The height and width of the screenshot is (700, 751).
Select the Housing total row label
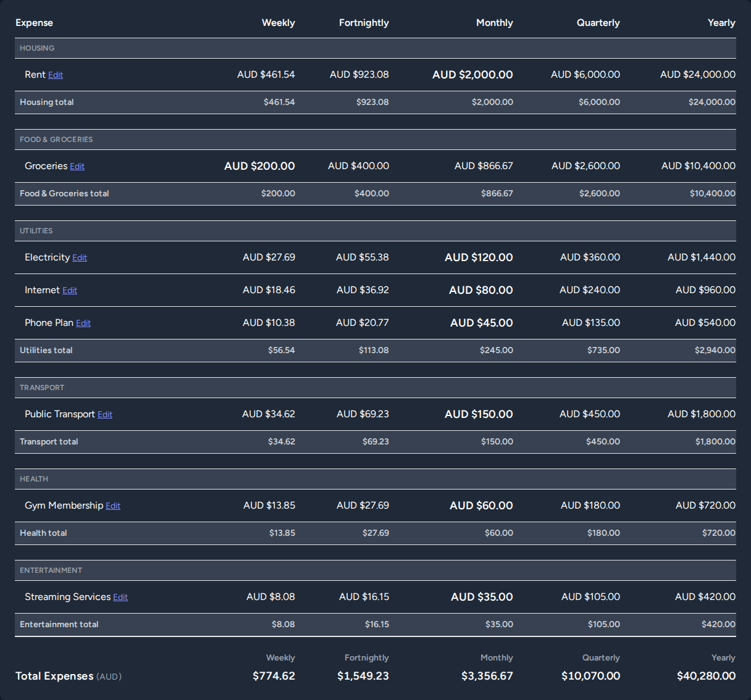pos(47,102)
